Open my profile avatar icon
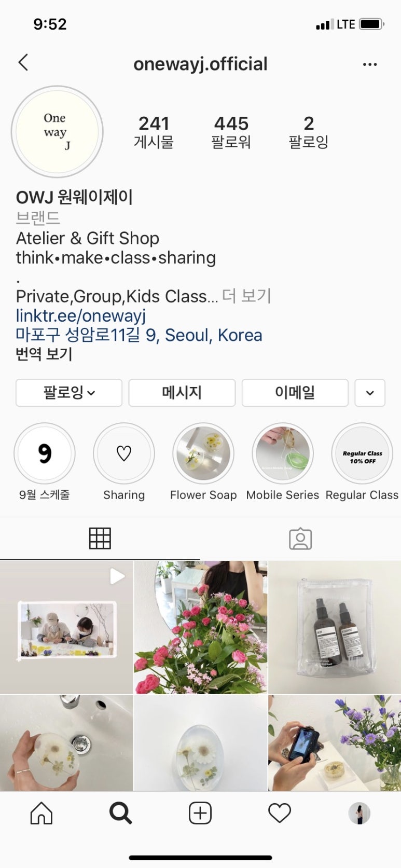Viewport: 401px width, 868px height. point(359,813)
